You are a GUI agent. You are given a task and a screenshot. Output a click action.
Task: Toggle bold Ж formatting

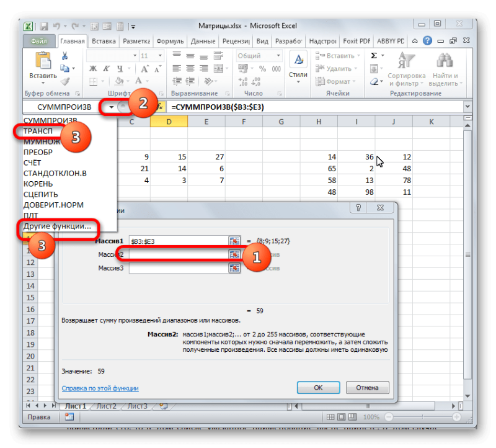[92, 68]
